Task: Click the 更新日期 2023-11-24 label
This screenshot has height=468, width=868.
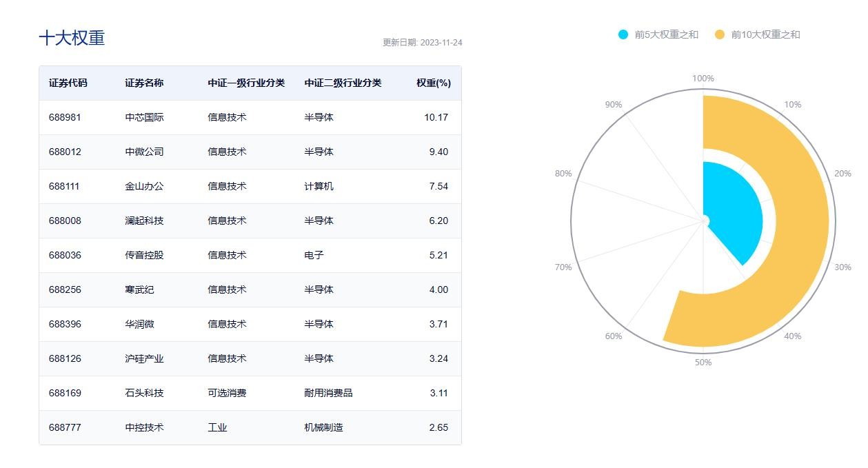Action: click(x=422, y=43)
